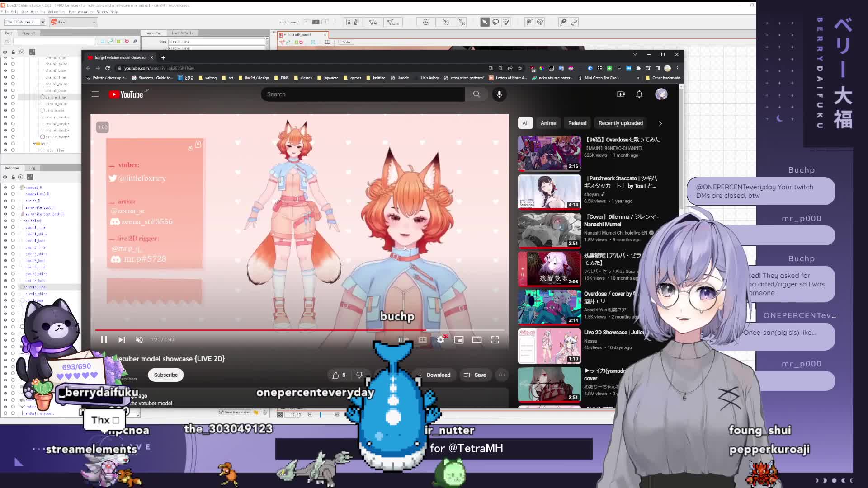Adjust the Live2D canvas zoom slider

point(323,414)
